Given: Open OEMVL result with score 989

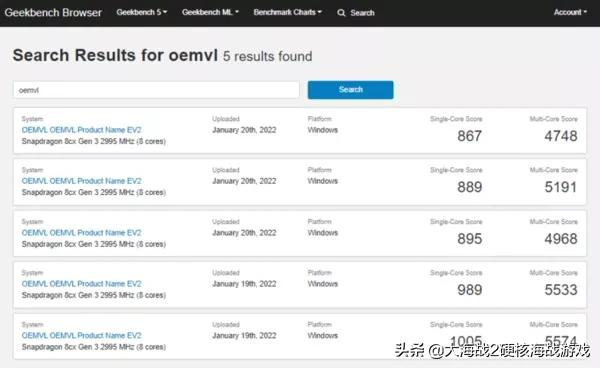Looking at the screenshot, I should click(82, 284).
